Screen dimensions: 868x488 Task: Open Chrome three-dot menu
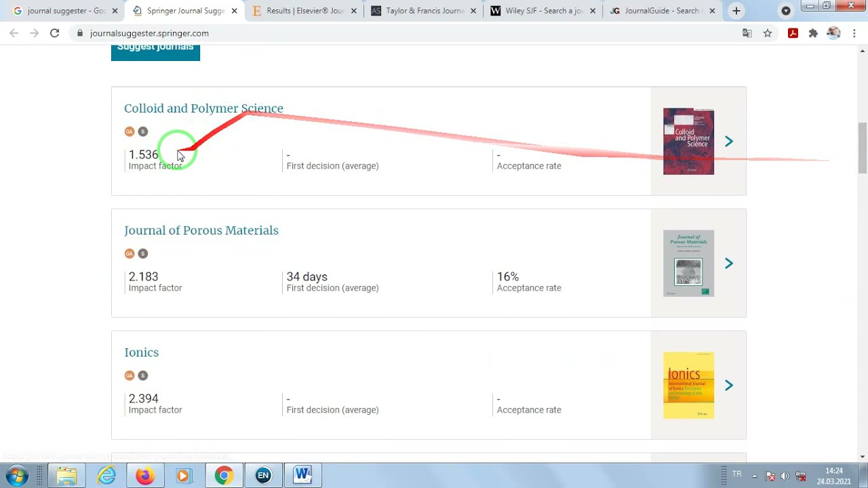click(854, 33)
